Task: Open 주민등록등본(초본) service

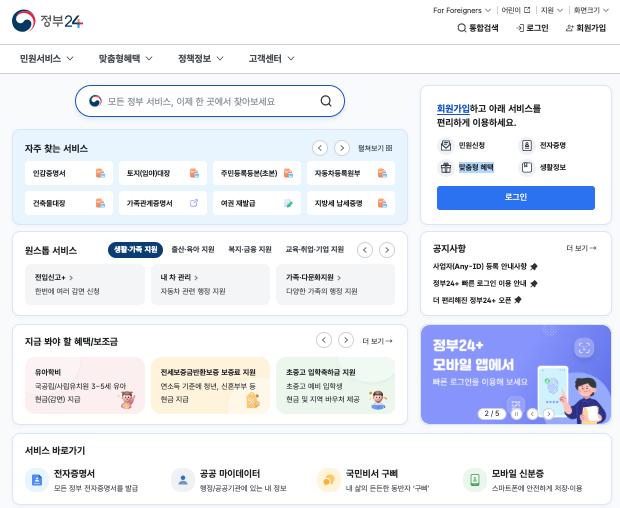Action: pos(257,173)
